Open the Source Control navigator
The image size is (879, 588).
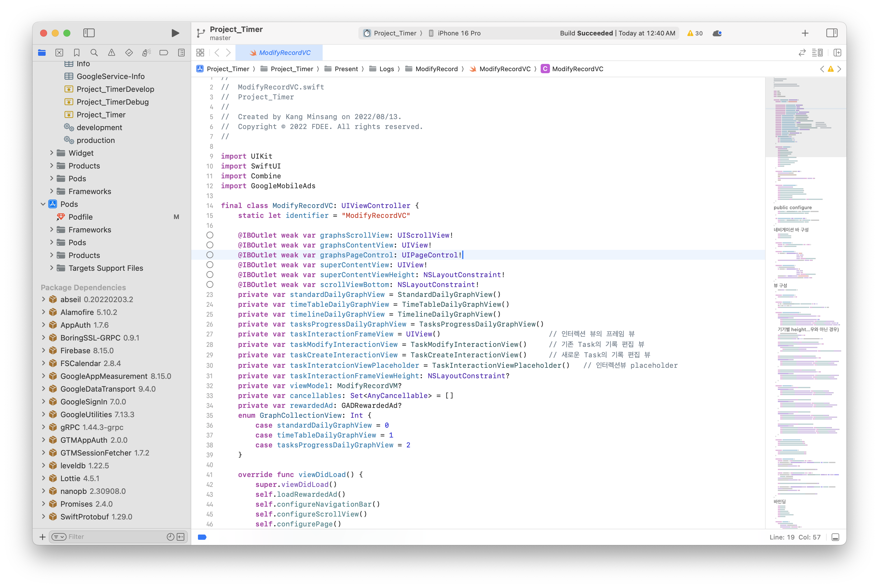coord(59,53)
